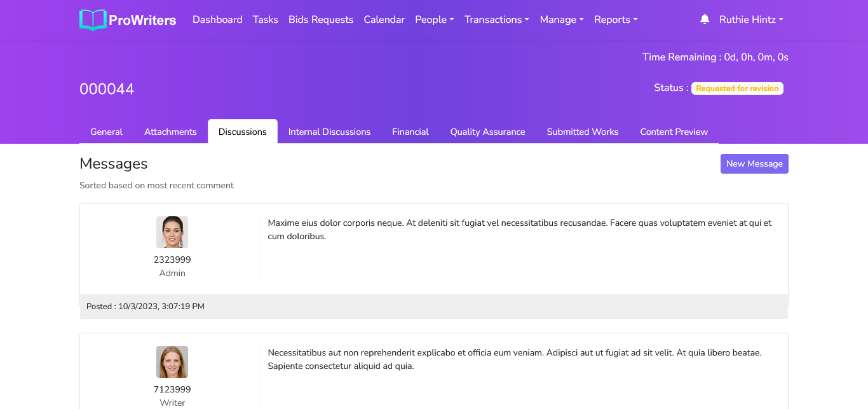This screenshot has width=868, height=409.
Task: Open the notifications bell icon
Action: click(705, 20)
